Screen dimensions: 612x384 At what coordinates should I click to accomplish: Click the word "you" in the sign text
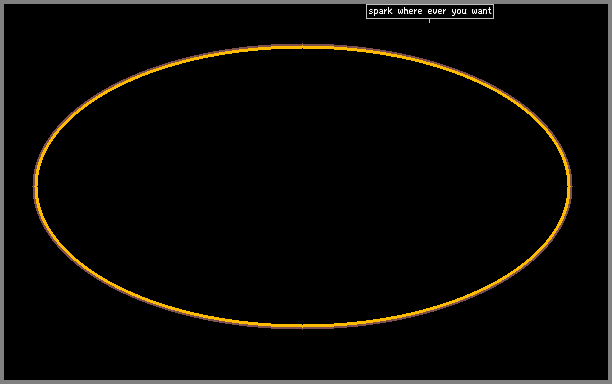click(x=459, y=11)
